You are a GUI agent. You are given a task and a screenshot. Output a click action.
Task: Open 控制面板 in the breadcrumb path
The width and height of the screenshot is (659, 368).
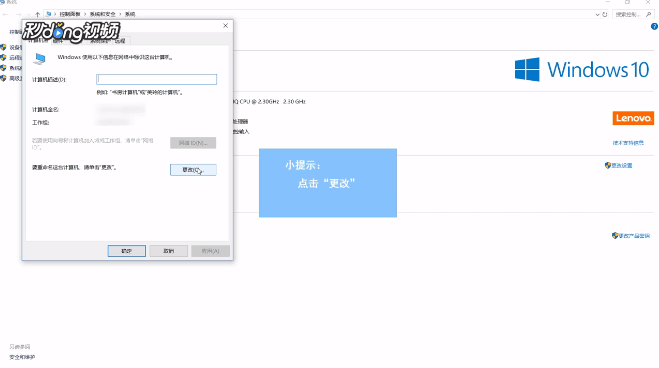(x=70, y=14)
